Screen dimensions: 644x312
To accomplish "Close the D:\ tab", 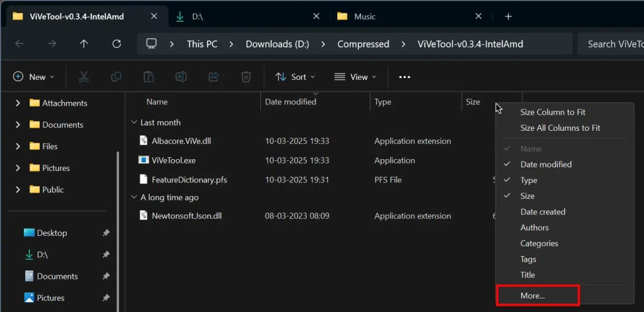I will point(316,16).
